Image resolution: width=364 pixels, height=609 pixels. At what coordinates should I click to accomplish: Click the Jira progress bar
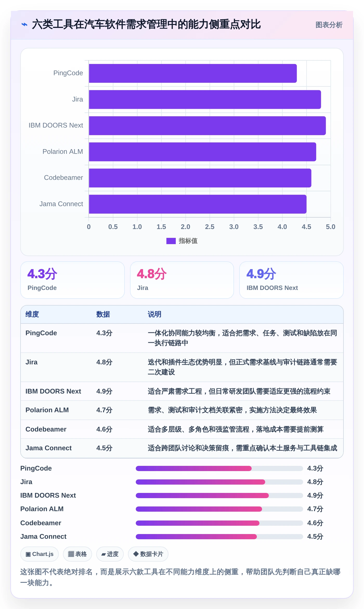(219, 482)
